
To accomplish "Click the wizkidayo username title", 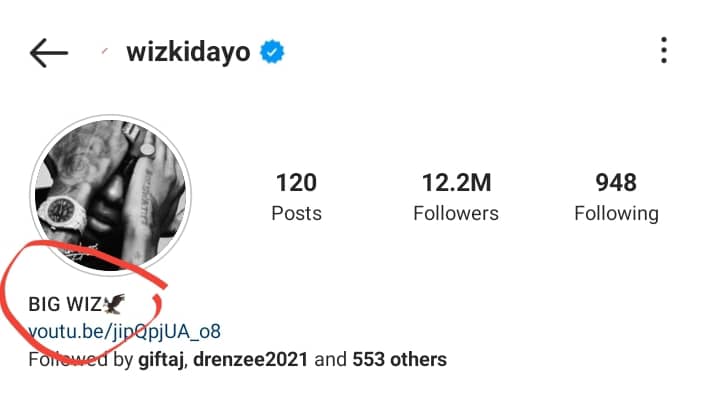I will coord(188,51).
